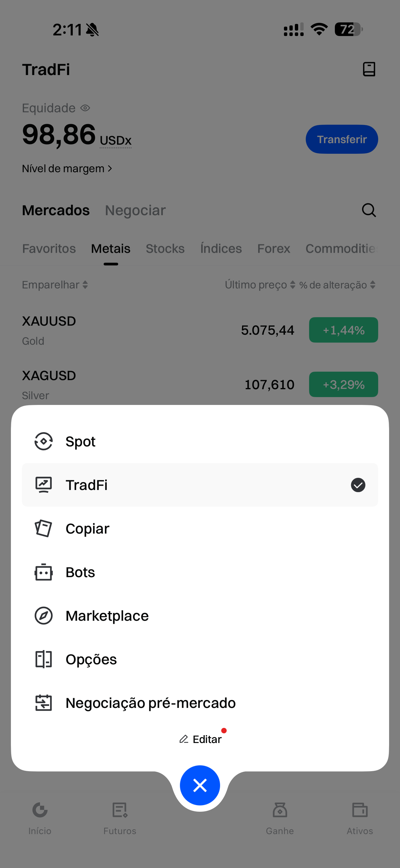400x868 pixels.
Task: Tap the Marketplace compass icon
Action: coord(44,616)
